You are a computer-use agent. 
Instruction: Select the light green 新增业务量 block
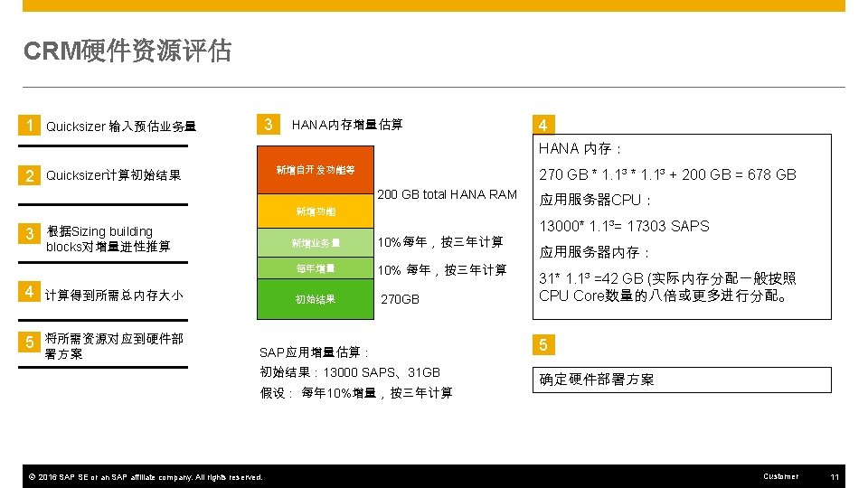click(316, 242)
